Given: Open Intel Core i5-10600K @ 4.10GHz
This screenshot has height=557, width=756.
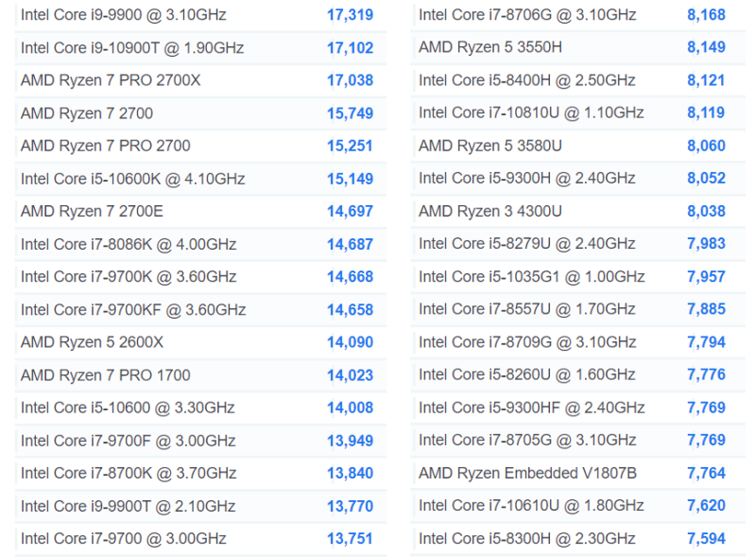Looking at the screenshot, I should coord(133,179).
